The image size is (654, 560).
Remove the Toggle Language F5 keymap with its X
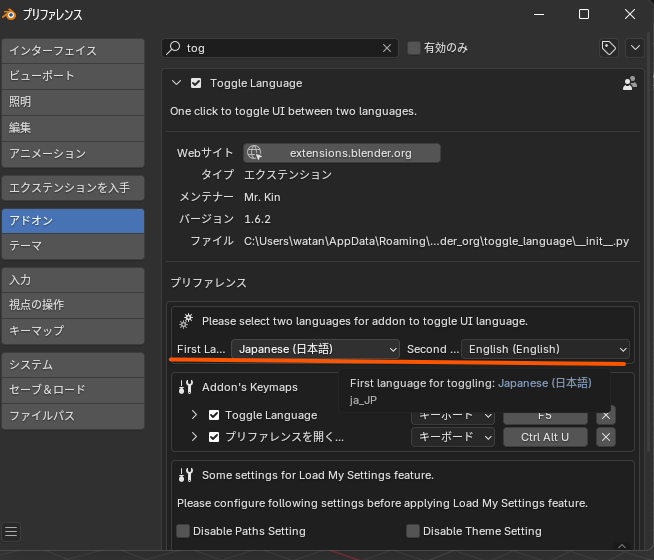pyautogui.click(x=606, y=414)
